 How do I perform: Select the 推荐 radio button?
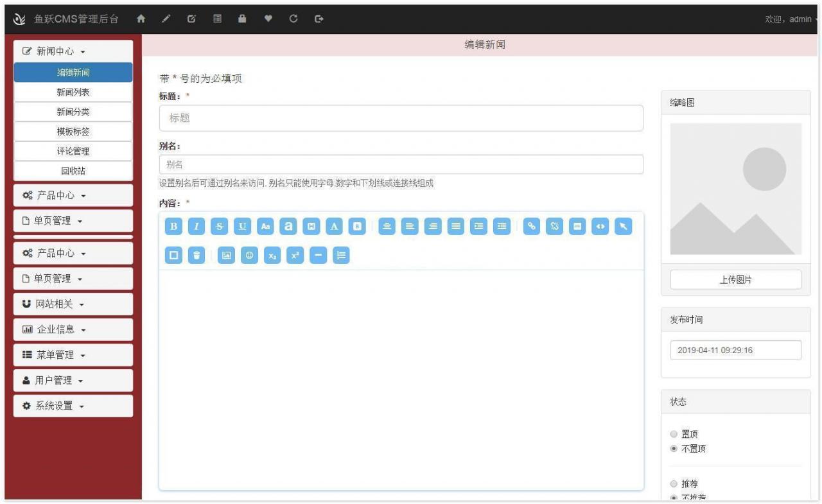point(673,483)
